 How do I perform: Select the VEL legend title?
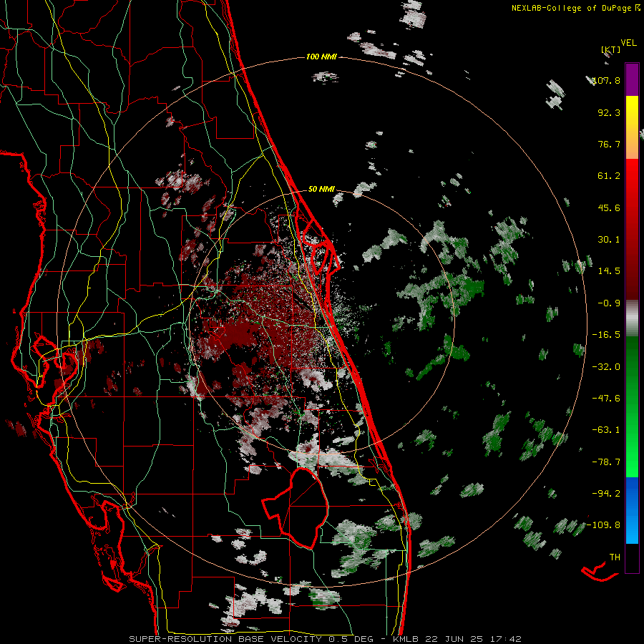[629, 42]
